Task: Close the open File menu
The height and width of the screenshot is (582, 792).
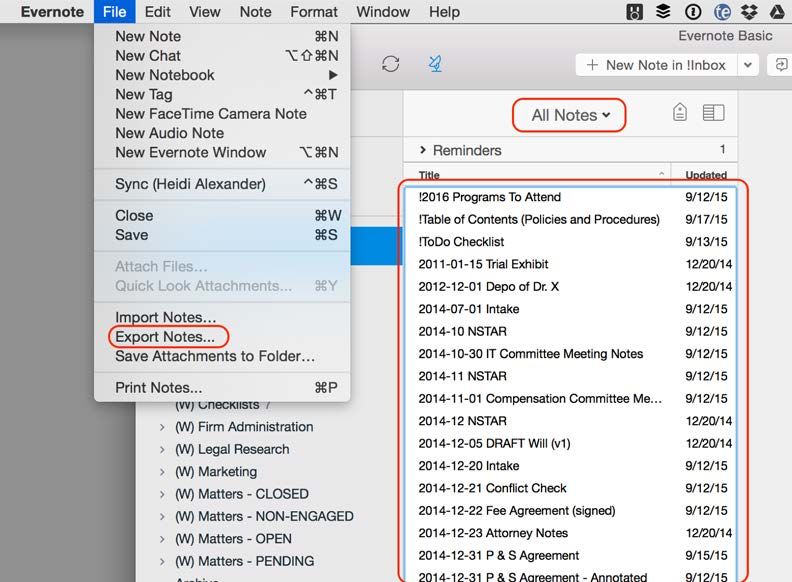Action: coord(115,12)
